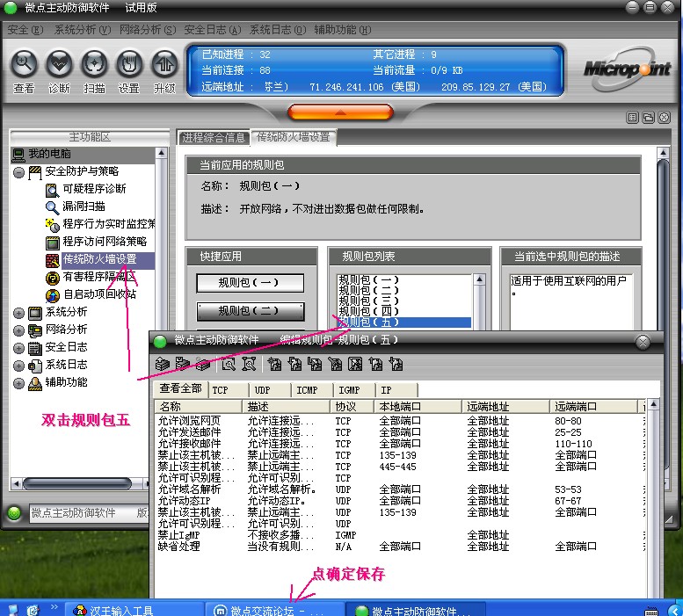Viewport: 683px width, 616px height.
Task: Select 漏洞扫描 in the tree
Action: click(84, 207)
